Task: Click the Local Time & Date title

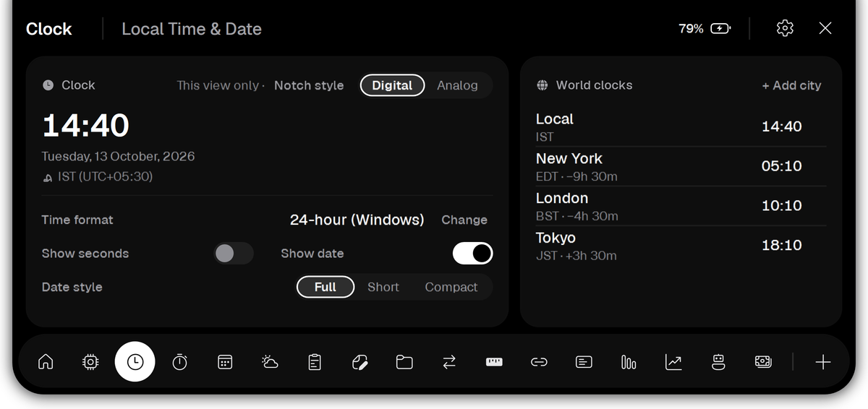Action: [x=192, y=29]
